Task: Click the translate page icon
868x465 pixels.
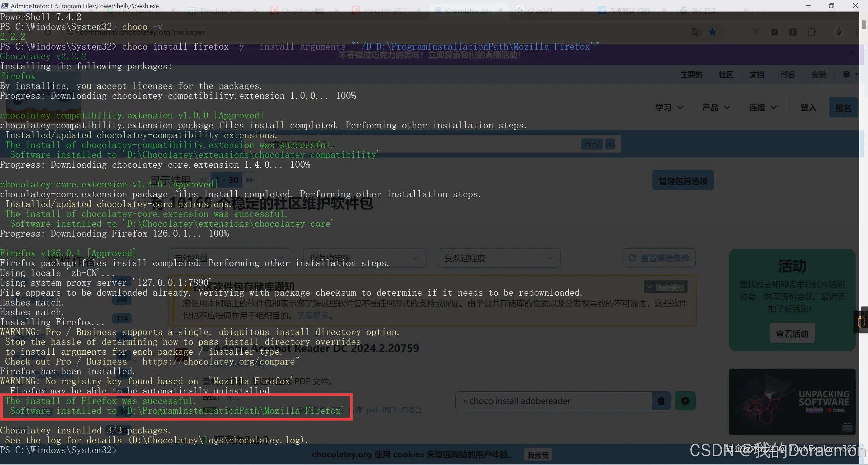Action: click(696, 32)
